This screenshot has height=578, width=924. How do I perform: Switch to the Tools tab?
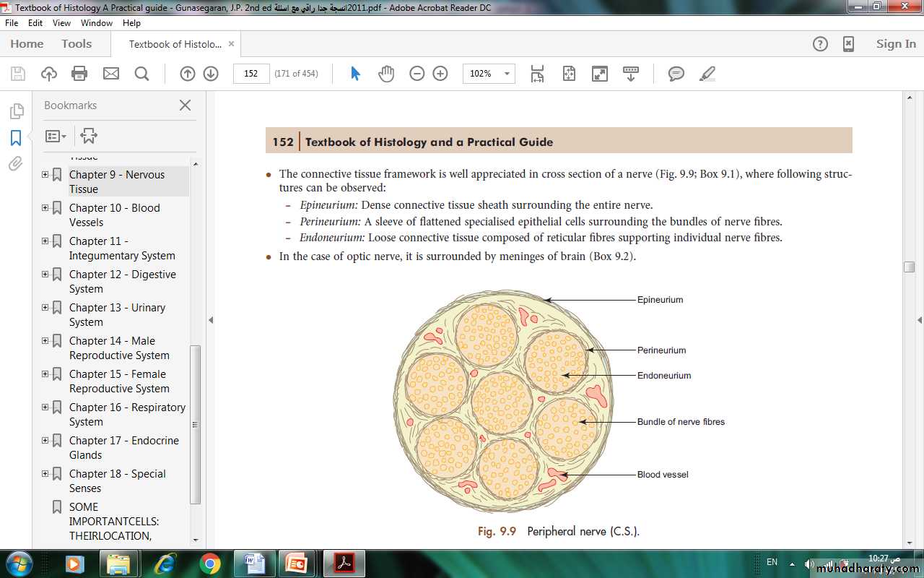[x=77, y=44]
